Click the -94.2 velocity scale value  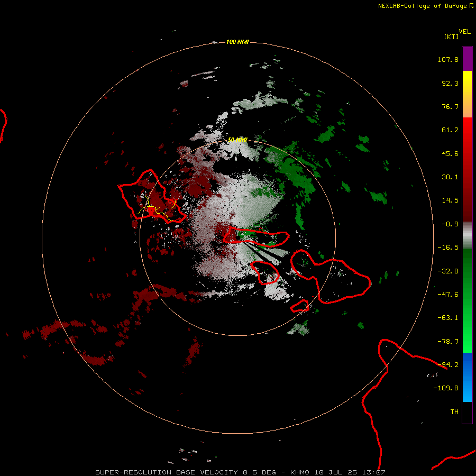448,365
